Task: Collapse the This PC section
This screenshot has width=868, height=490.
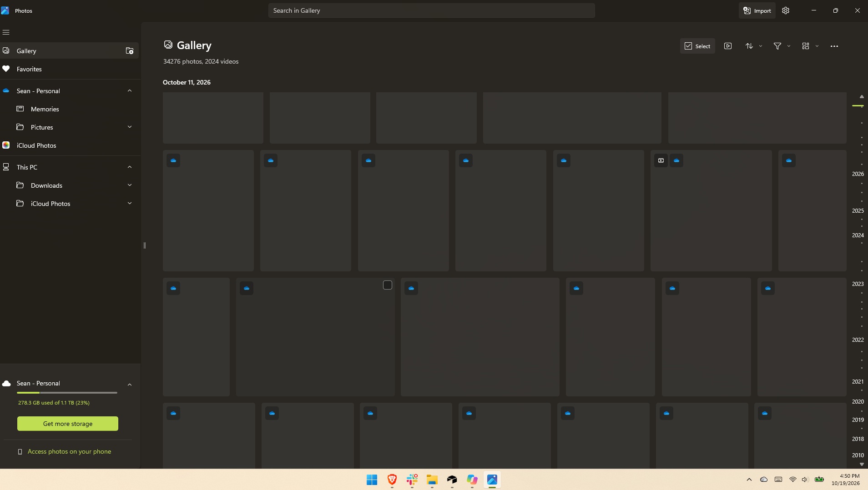Action: [x=130, y=167]
